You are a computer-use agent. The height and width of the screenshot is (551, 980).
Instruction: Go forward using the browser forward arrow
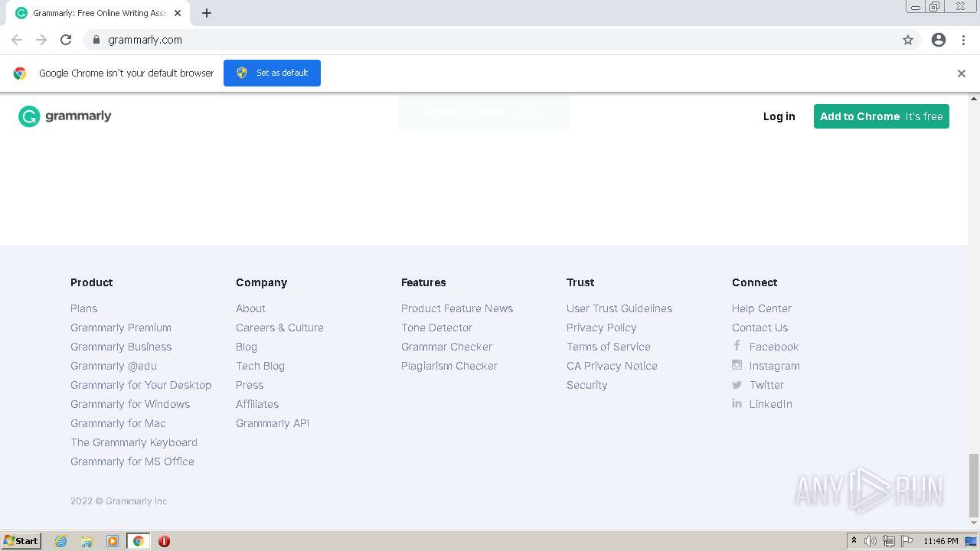[41, 40]
